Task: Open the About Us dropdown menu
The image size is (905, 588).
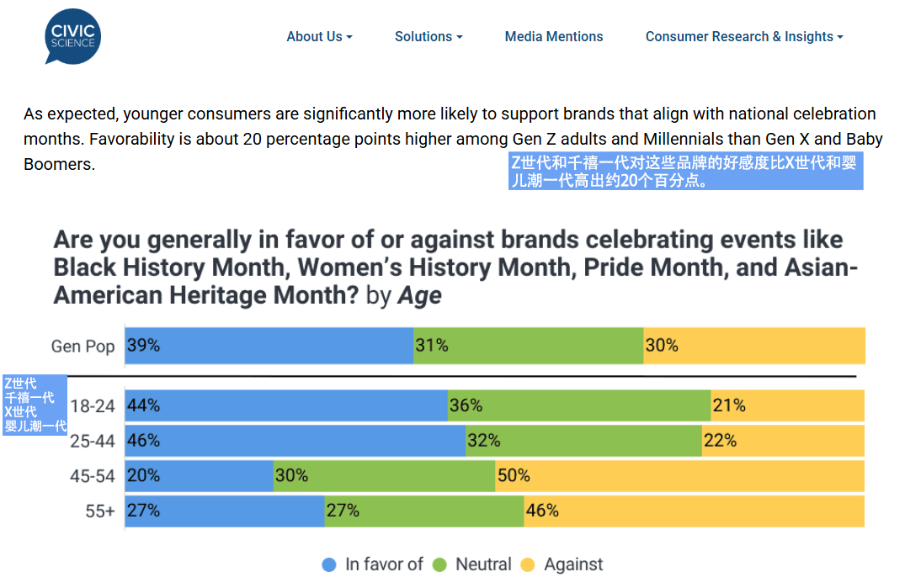Action: point(319,37)
